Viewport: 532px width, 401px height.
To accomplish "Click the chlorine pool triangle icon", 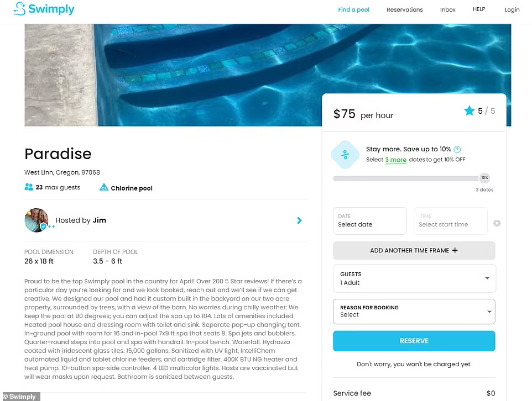I will click(104, 187).
